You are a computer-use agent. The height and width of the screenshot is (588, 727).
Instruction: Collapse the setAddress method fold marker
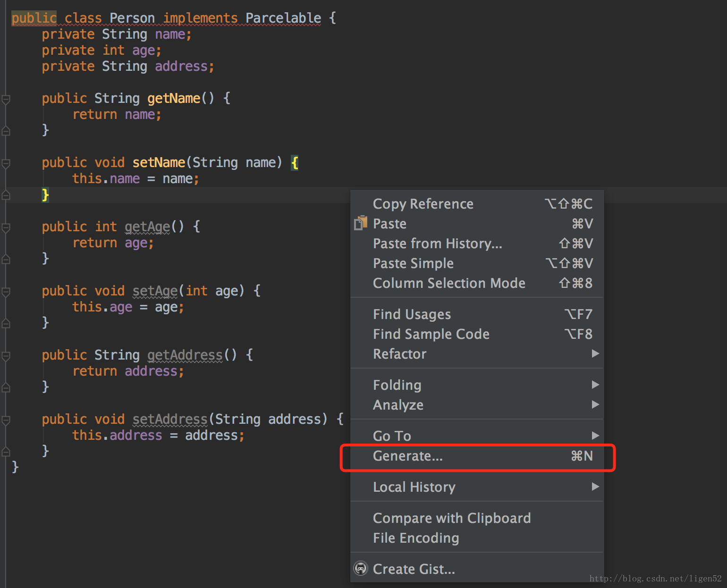click(6, 420)
